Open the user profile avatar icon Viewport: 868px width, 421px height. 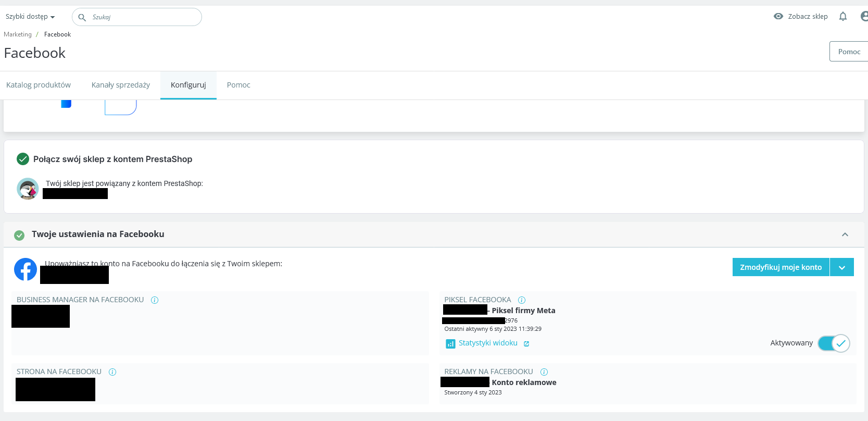(x=864, y=17)
